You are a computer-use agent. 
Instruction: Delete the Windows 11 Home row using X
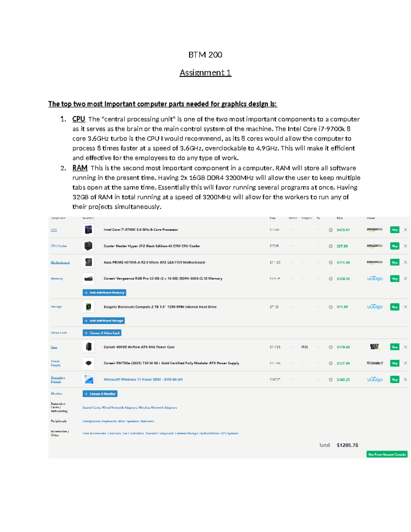(x=406, y=380)
